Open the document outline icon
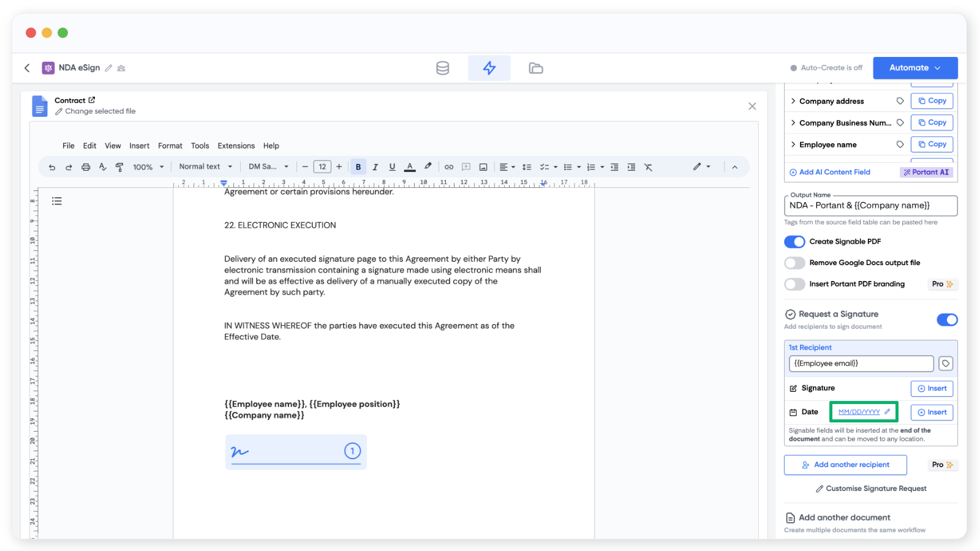Image resolution: width=980 pixels, height=551 pixels. point(57,201)
